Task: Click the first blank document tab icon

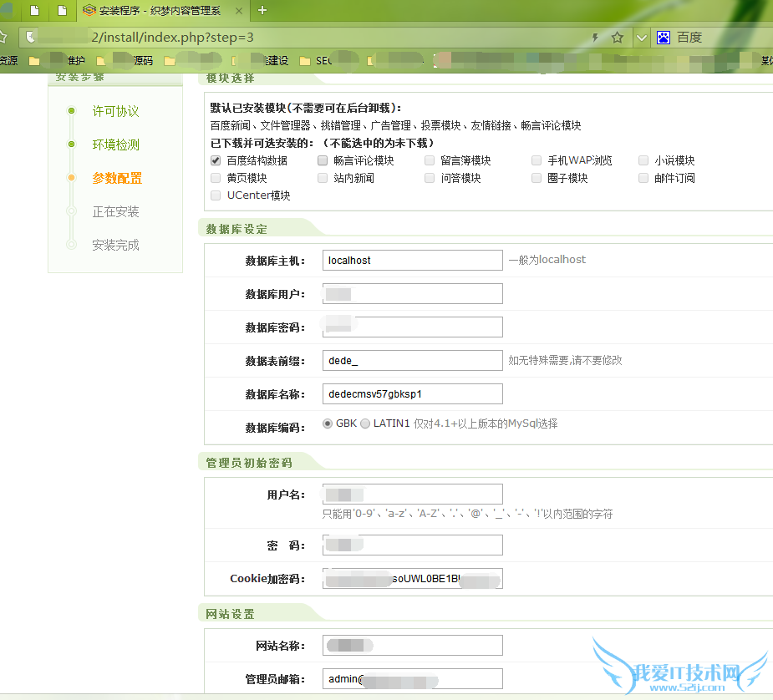Action: 33,13
